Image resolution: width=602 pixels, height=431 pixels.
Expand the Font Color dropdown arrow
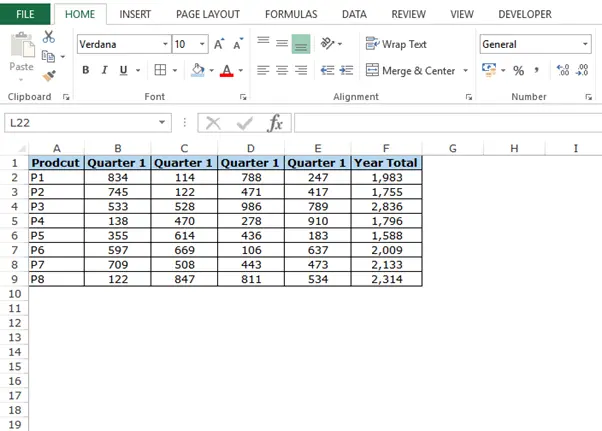click(x=241, y=70)
